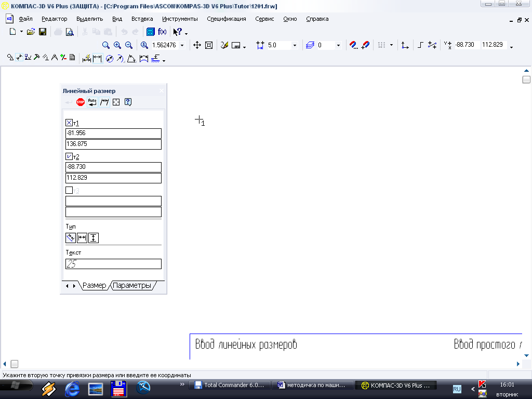The height and width of the screenshot is (399, 532).
Task: Open the Файл menu
Action: (25, 19)
